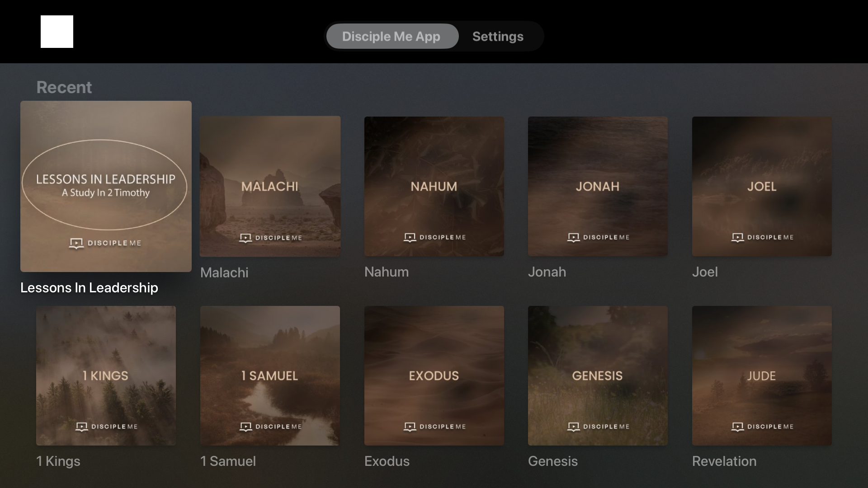
Task: Open the Genesis series cover
Action: click(x=598, y=375)
